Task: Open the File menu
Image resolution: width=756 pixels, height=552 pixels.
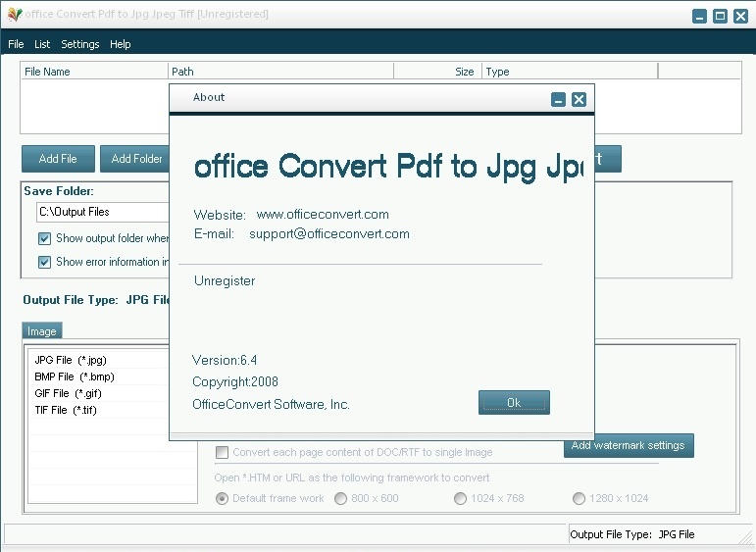Action: pos(16,44)
